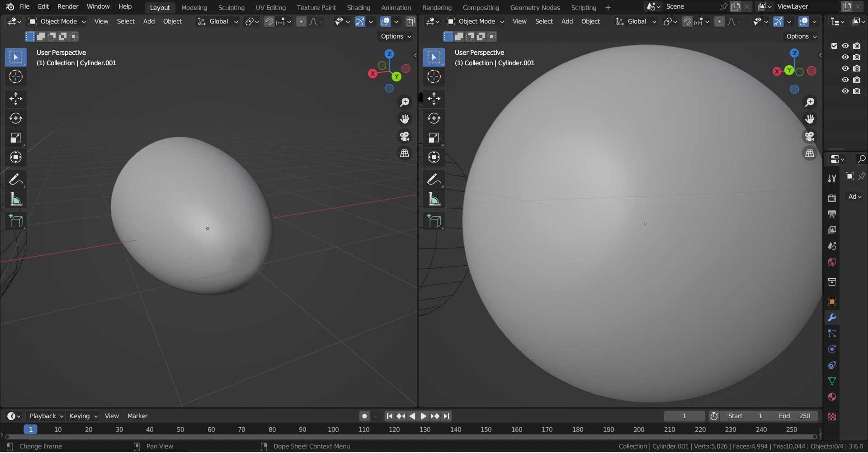Expand Playback dropdown in timeline
Viewport: 868px width, 453px height.
click(46, 416)
